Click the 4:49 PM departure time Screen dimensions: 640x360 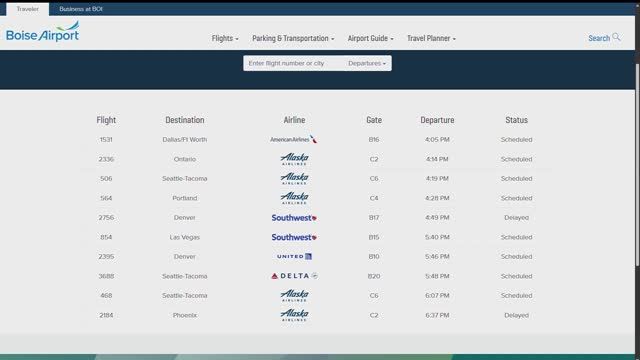coord(437,218)
